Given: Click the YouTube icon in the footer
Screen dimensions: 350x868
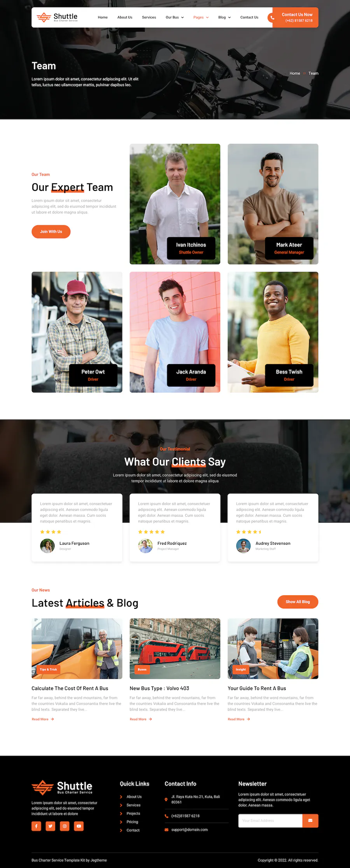Looking at the screenshot, I should point(79,826).
